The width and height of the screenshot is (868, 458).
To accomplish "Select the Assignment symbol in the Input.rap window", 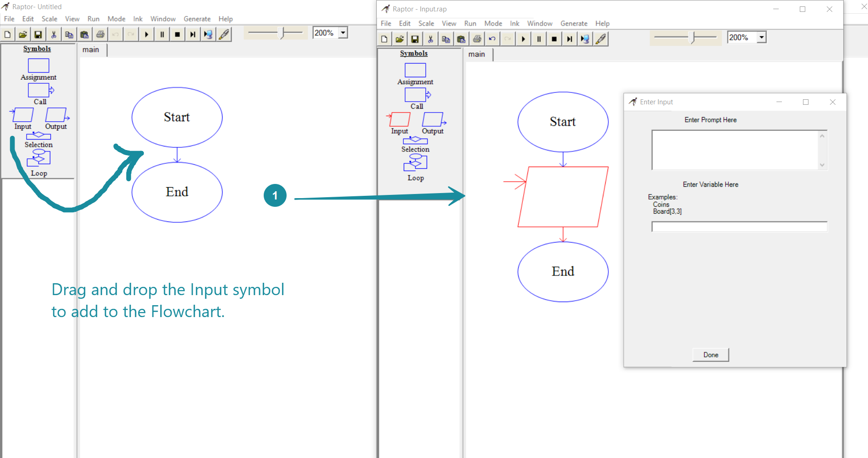I will click(x=415, y=70).
